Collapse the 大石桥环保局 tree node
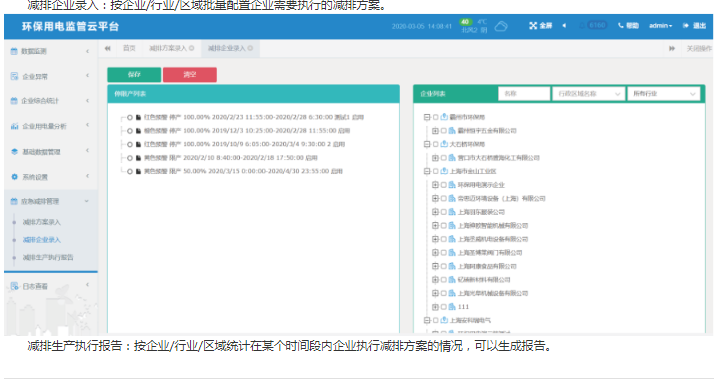Screen dimensions: 714x381 (427, 144)
